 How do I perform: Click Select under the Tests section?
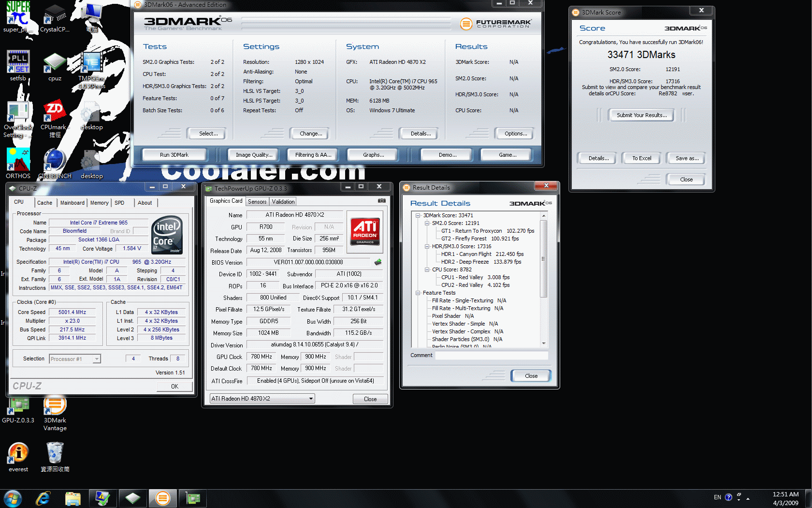point(208,134)
